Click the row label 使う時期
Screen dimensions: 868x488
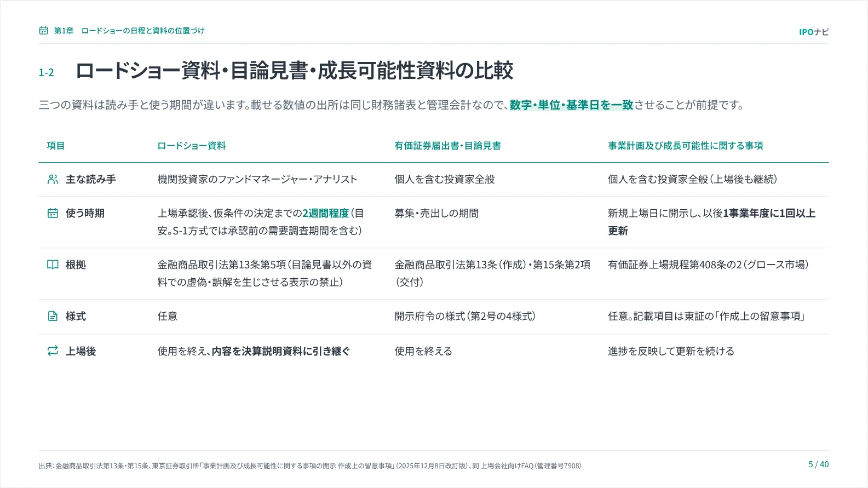coord(85,213)
